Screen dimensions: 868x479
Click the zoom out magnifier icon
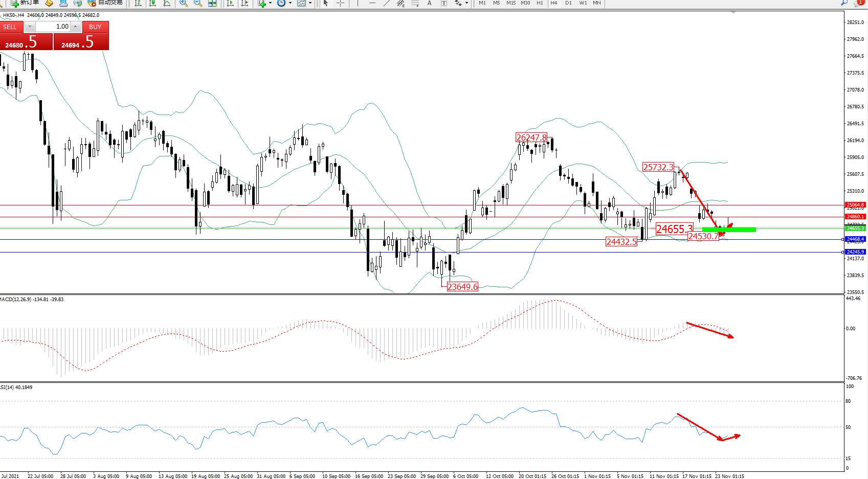click(197, 3)
